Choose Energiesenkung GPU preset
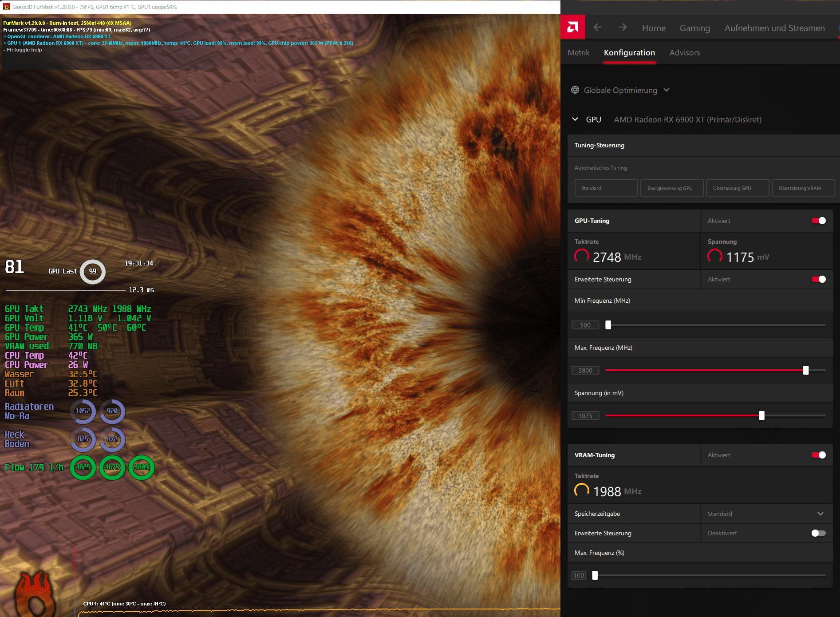Viewport: 840px width, 617px height. [x=672, y=188]
